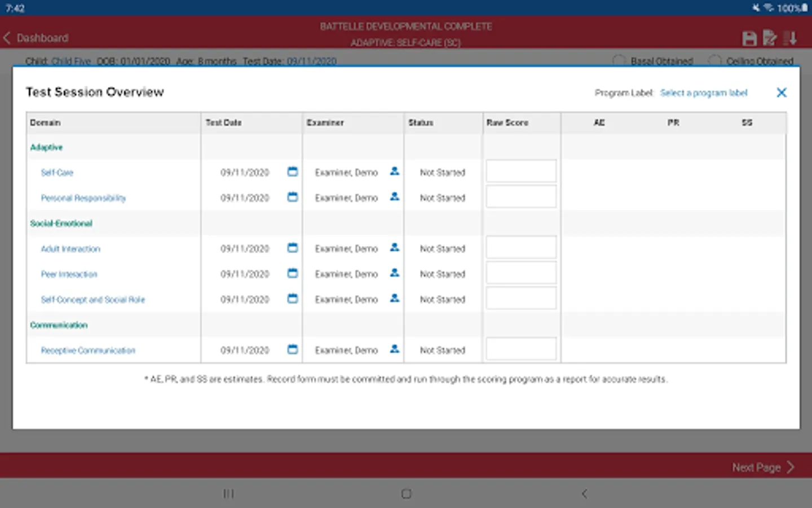Click the Test Date column header
The width and height of the screenshot is (812, 508).
pyautogui.click(x=223, y=122)
